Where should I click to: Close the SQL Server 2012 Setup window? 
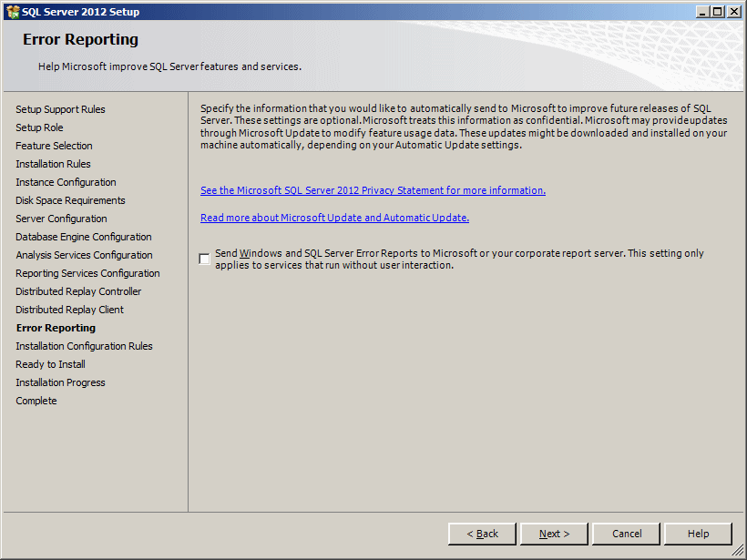(734, 12)
